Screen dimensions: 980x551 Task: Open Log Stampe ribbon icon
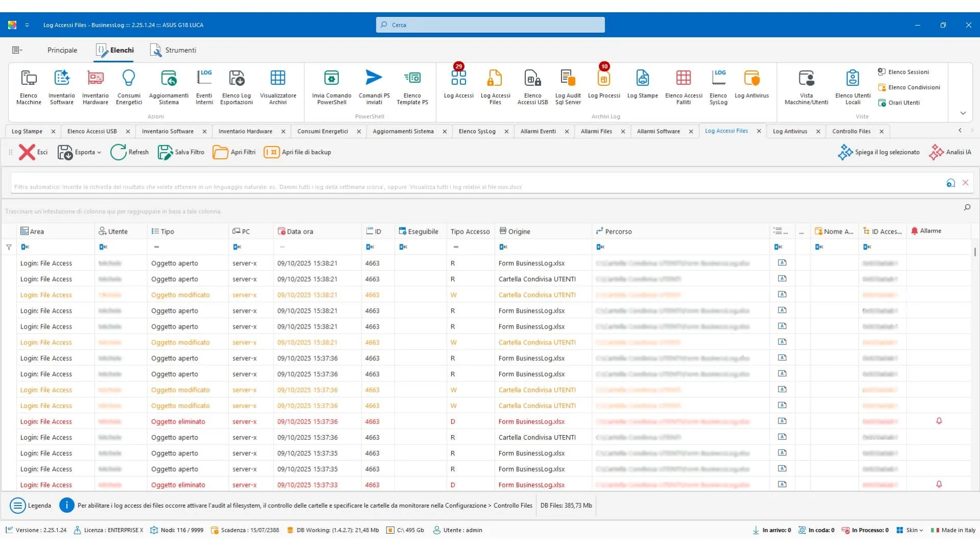point(643,84)
